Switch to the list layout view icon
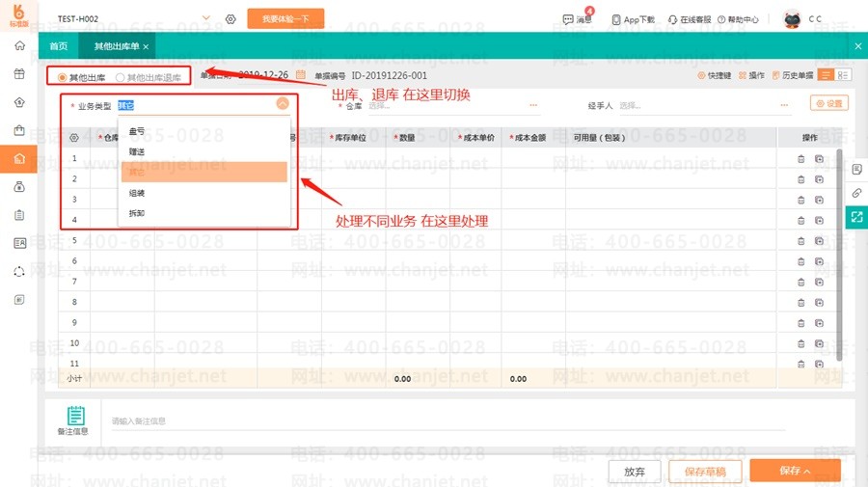The width and height of the screenshot is (868, 487). [x=825, y=75]
